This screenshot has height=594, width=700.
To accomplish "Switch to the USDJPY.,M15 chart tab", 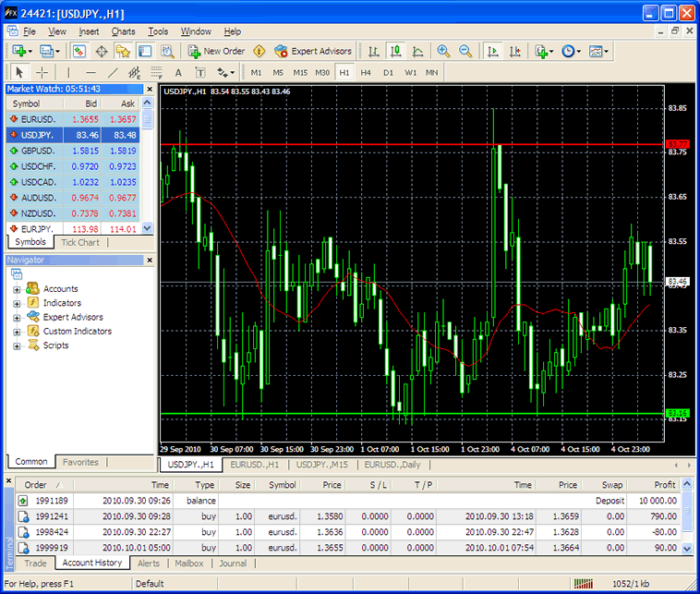I will point(322,465).
